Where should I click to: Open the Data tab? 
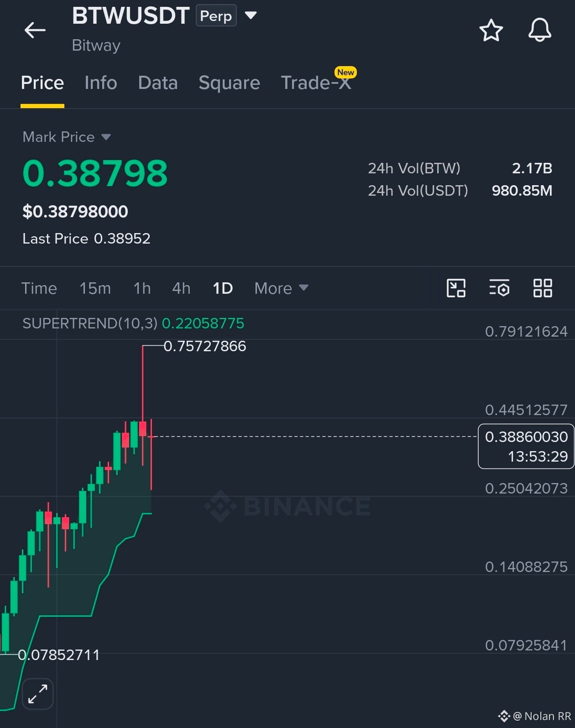click(158, 83)
